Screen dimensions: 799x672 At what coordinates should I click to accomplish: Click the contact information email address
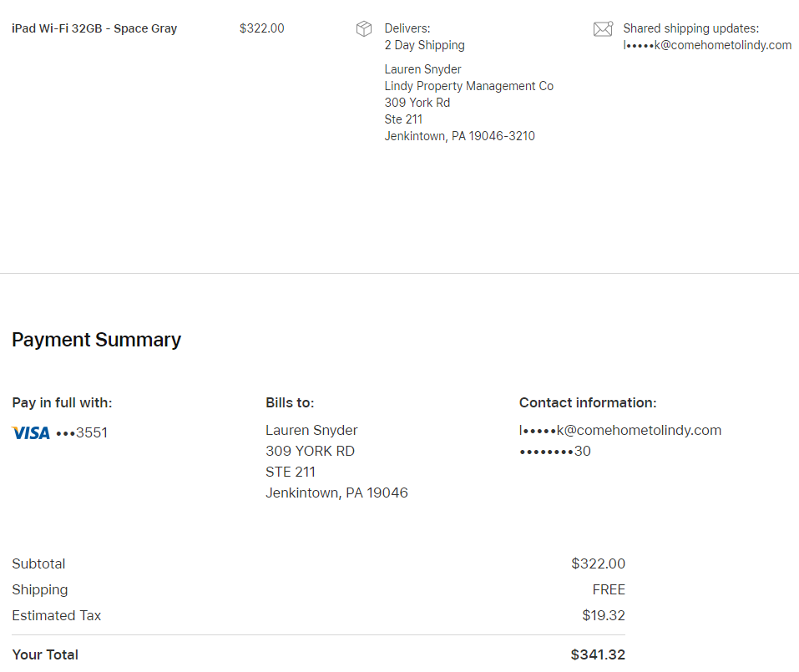(x=619, y=430)
